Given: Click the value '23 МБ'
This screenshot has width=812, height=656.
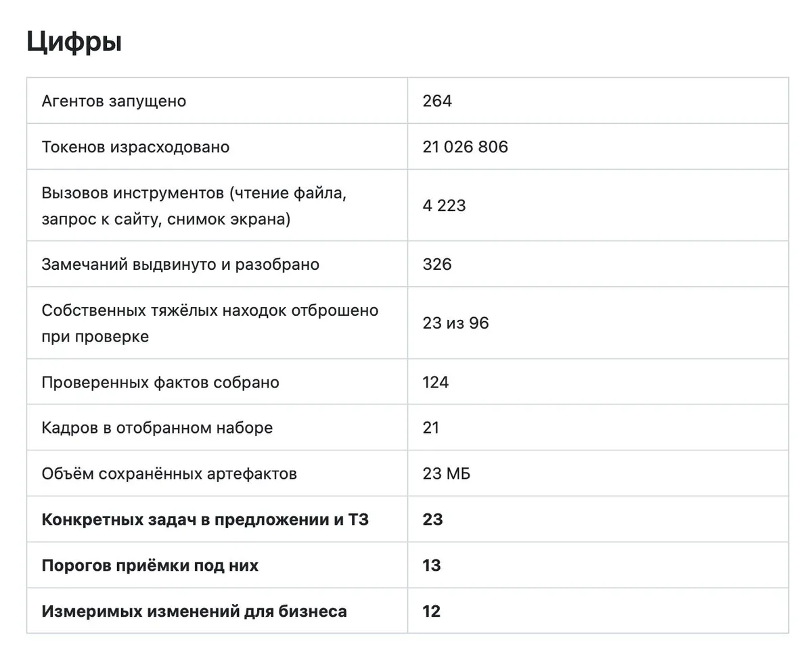Looking at the screenshot, I should 447,473.
